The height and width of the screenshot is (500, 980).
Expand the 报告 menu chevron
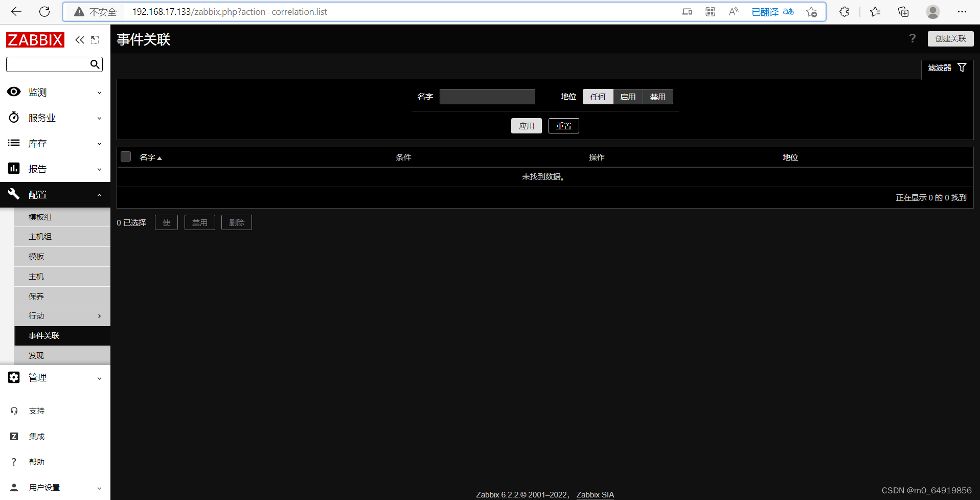pos(99,169)
